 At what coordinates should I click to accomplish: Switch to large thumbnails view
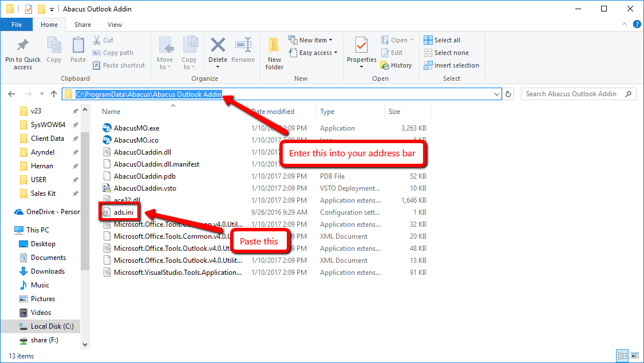(x=634, y=356)
